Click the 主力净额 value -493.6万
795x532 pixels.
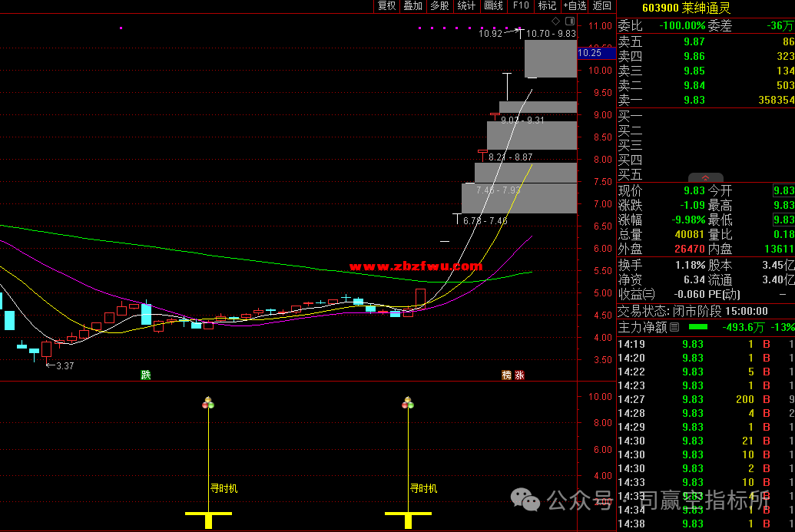(743, 327)
